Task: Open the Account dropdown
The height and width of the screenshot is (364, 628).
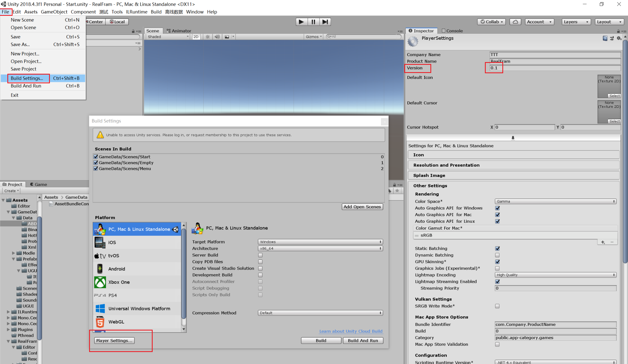Action: point(539,22)
